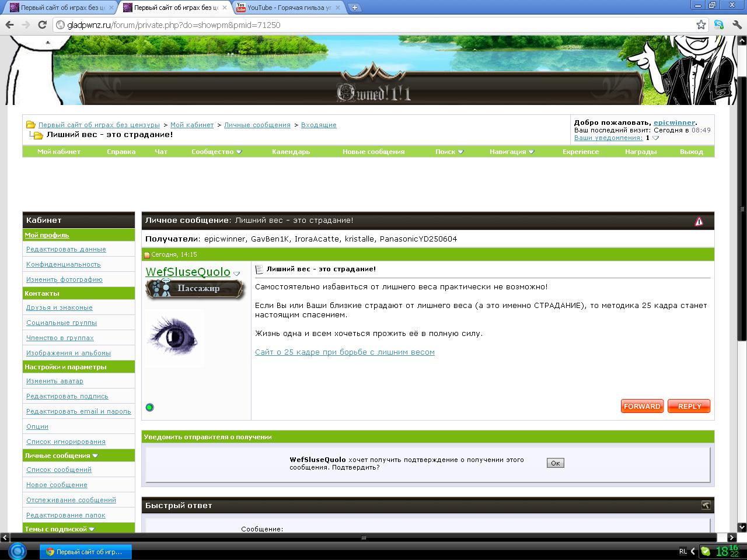Screen dimensions: 747x560
Task: Click the FORWARD button
Action: pyautogui.click(x=642, y=406)
